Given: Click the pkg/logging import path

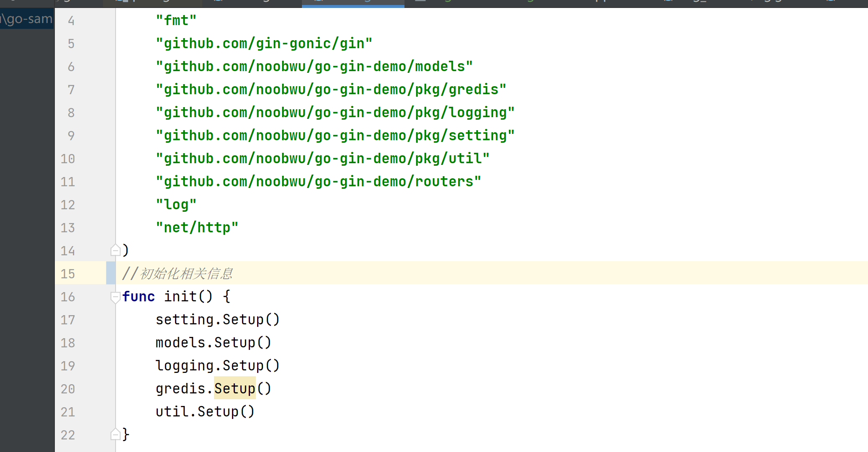Looking at the screenshot, I should click(x=335, y=113).
